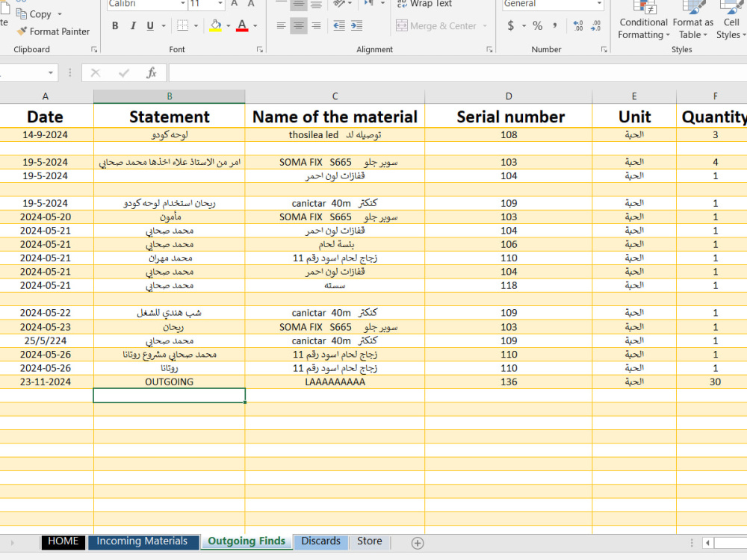The image size is (747, 560).
Task: Apply Accounting dollar format
Action: point(511,25)
